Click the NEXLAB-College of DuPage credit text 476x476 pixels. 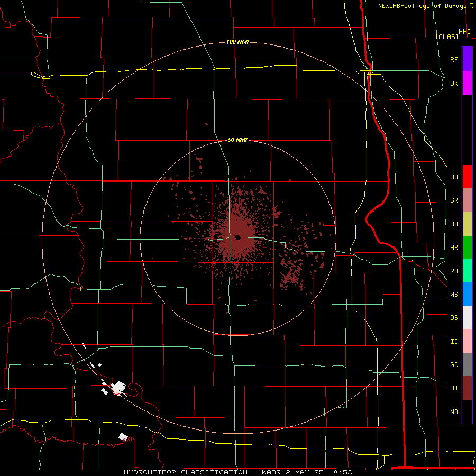424,6
